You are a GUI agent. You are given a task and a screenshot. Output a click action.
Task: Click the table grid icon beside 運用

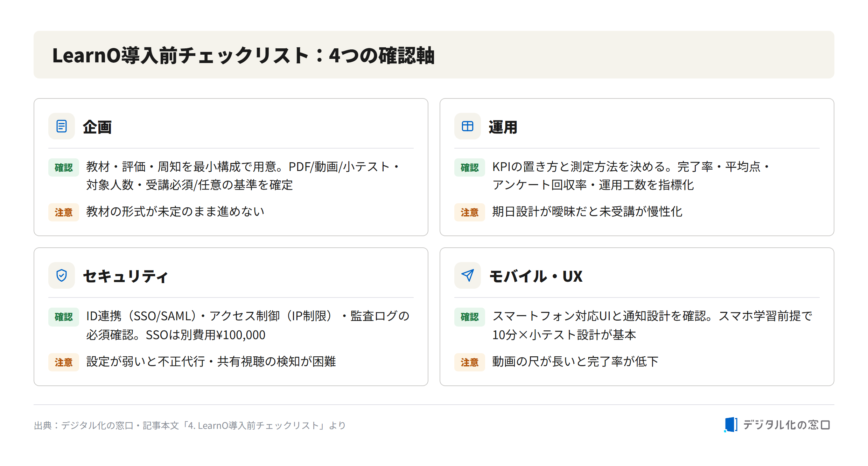coord(468,126)
